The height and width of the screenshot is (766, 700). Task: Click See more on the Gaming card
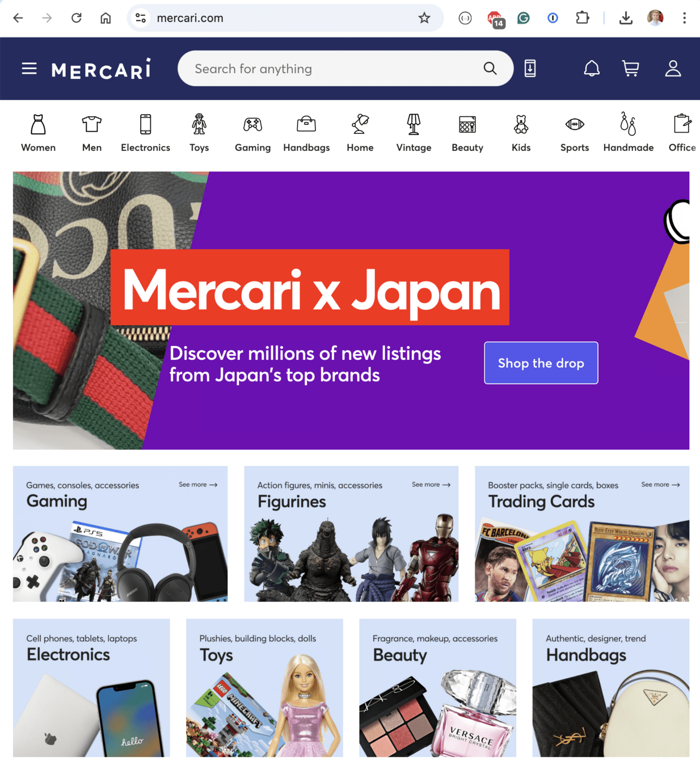(x=198, y=485)
